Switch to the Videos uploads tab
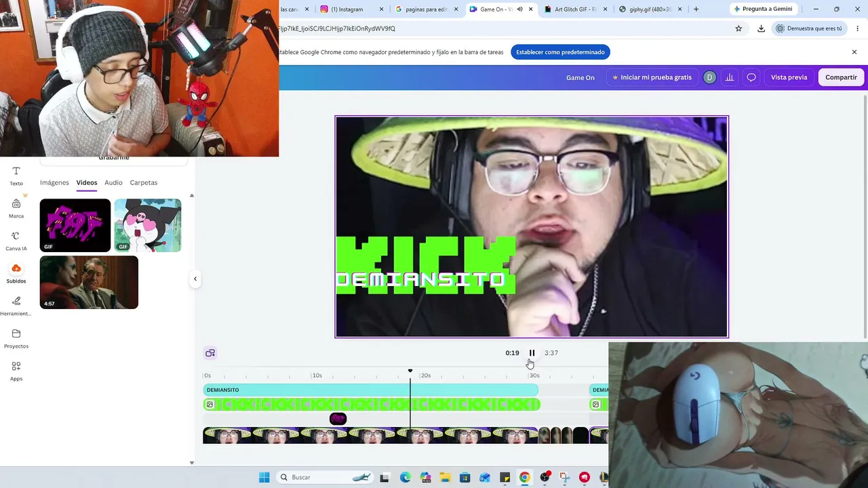The width and height of the screenshot is (868, 488). (x=87, y=182)
